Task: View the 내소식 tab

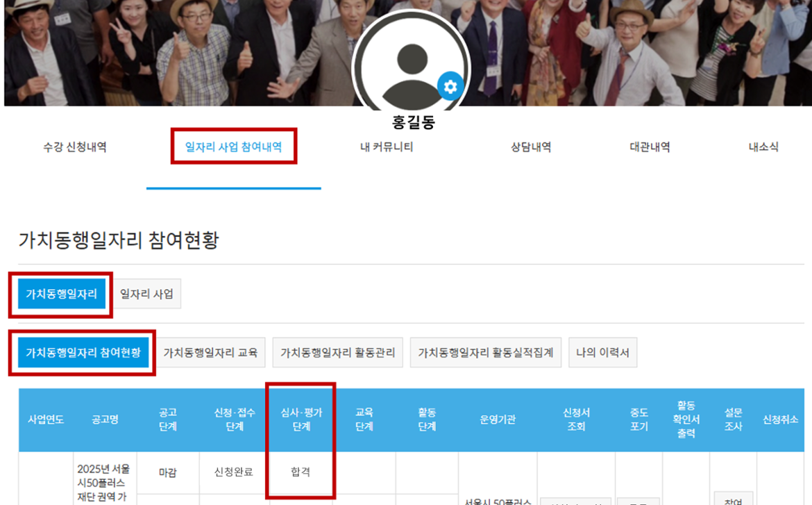Action: 763,147
